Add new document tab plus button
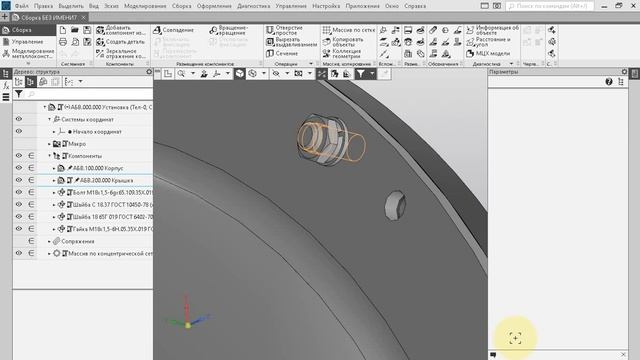Image resolution: width=640 pixels, height=360 pixels. pyautogui.click(x=4, y=17)
